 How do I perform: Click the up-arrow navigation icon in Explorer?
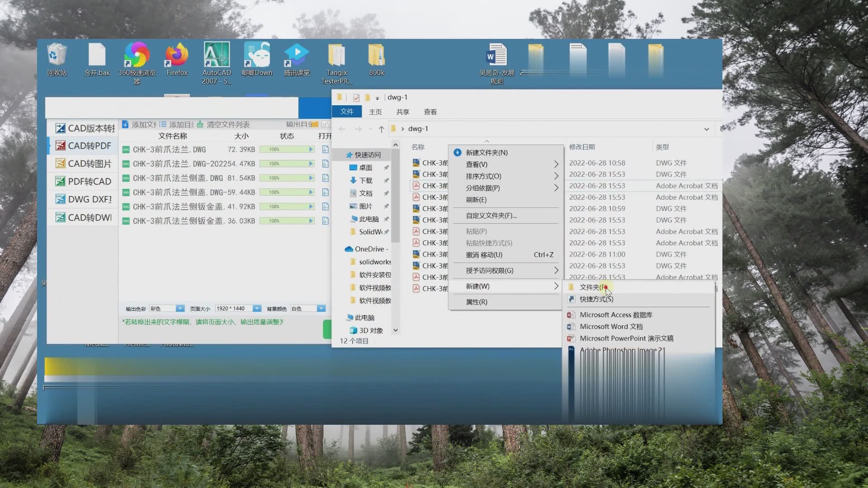tap(381, 129)
